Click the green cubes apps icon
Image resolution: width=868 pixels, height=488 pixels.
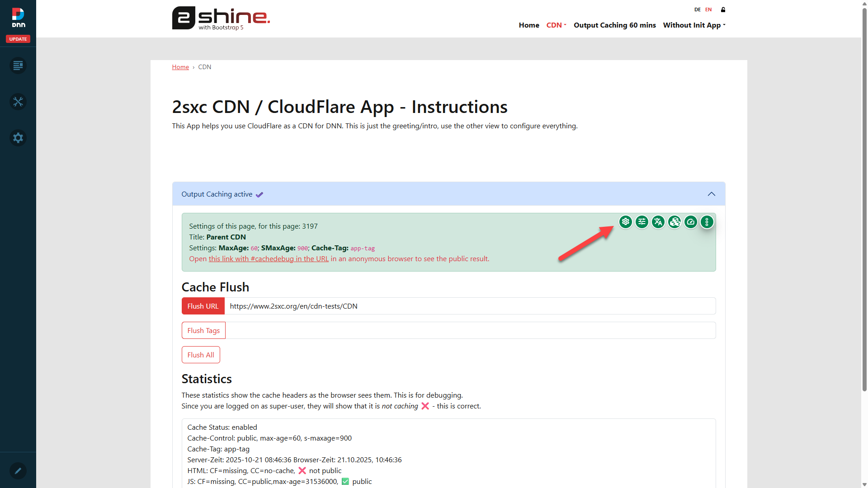[x=674, y=222]
